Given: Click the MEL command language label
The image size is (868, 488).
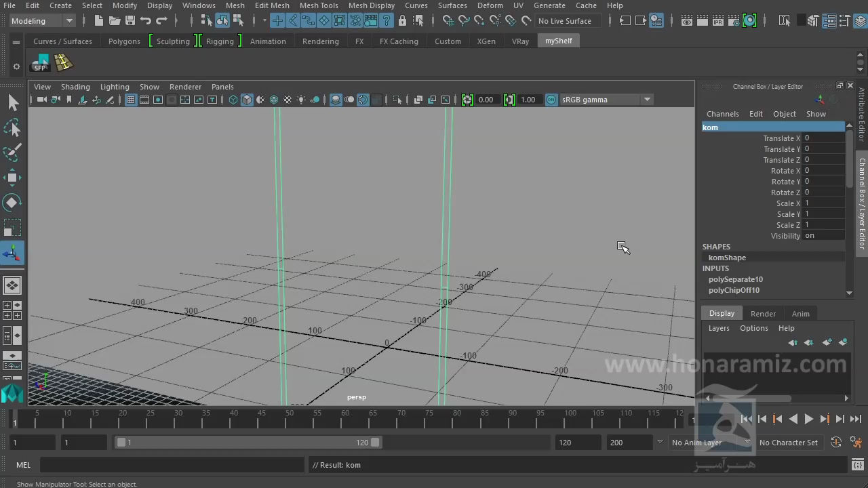Looking at the screenshot, I should click(x=24, y=465).
